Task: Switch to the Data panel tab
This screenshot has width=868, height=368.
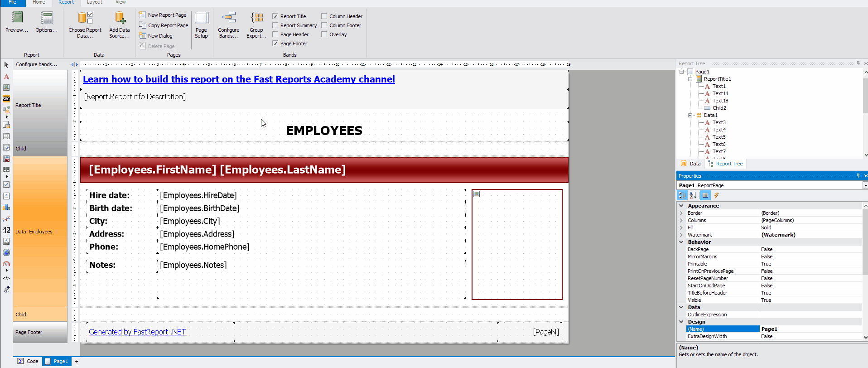Action: 691,164
